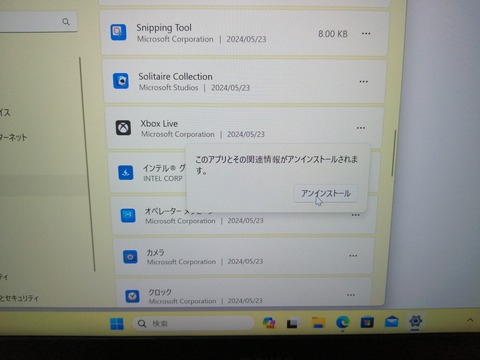Click the Windows Start button
480x360 pixels.
click(x=117, y=324)
